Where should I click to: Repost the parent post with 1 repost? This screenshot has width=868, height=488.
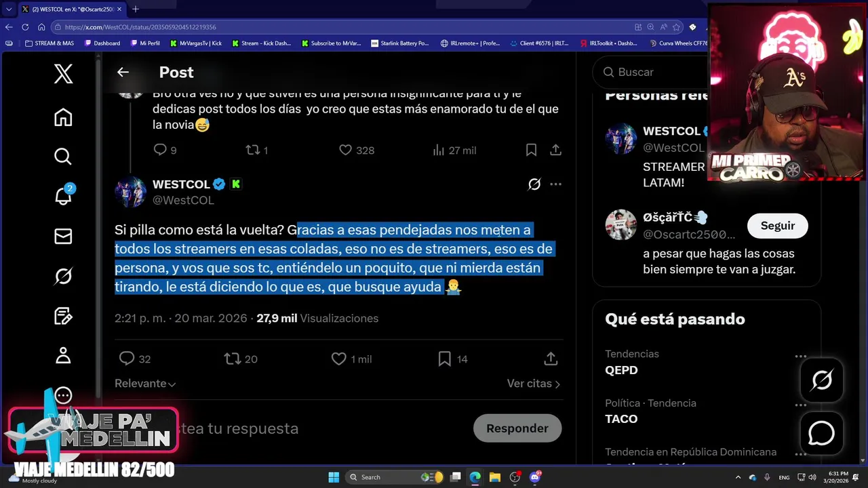coord(257,150)
